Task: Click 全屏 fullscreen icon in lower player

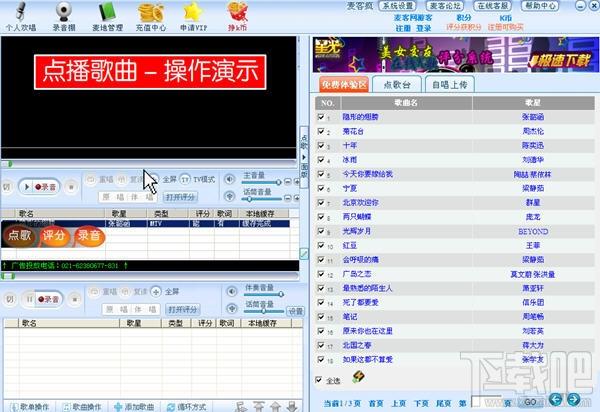Action: tap(156, 292)
